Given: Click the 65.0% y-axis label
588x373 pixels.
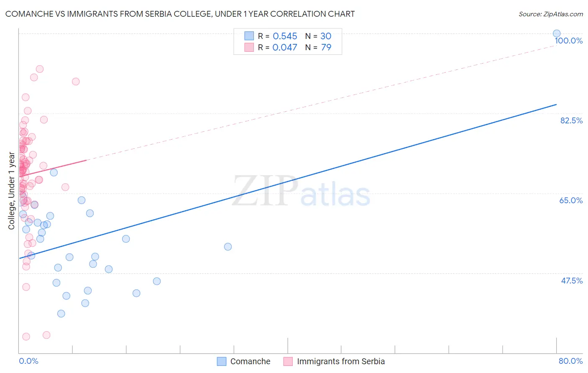Looking at the screenshot, I should click(x=571, y=200).
